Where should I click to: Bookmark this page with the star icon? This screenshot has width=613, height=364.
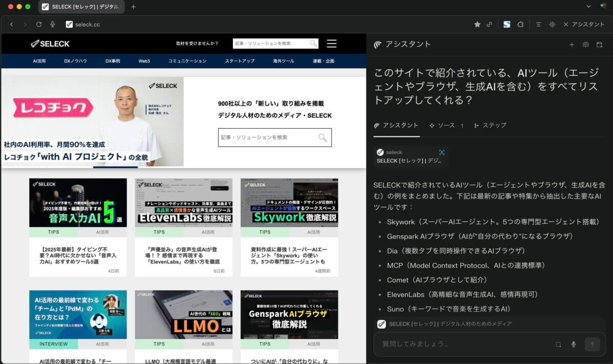click(477, 24)
